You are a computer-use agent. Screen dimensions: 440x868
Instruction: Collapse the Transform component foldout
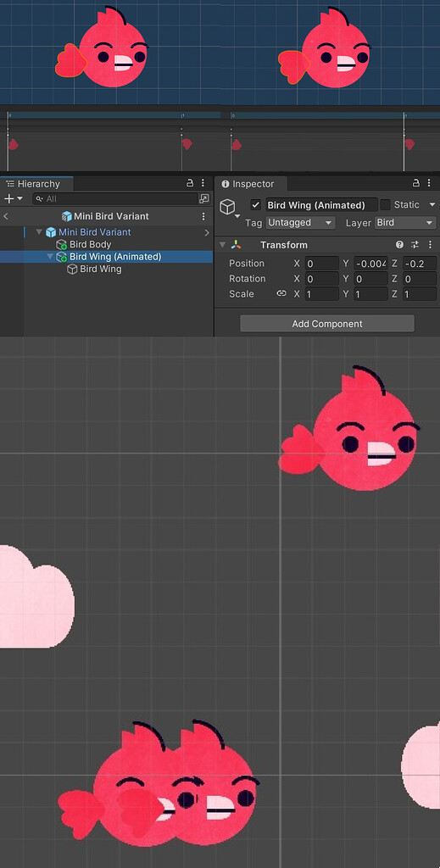[222, 245]
